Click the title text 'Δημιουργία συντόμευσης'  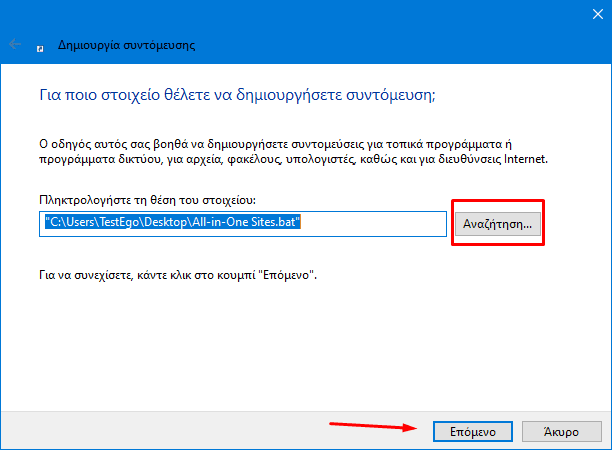point(126,45)
